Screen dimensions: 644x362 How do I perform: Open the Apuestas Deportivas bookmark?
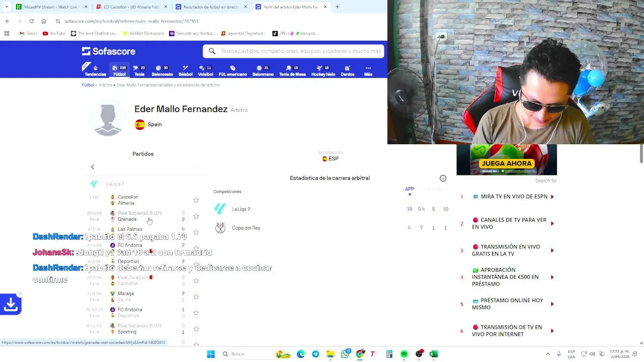(243, 34)
